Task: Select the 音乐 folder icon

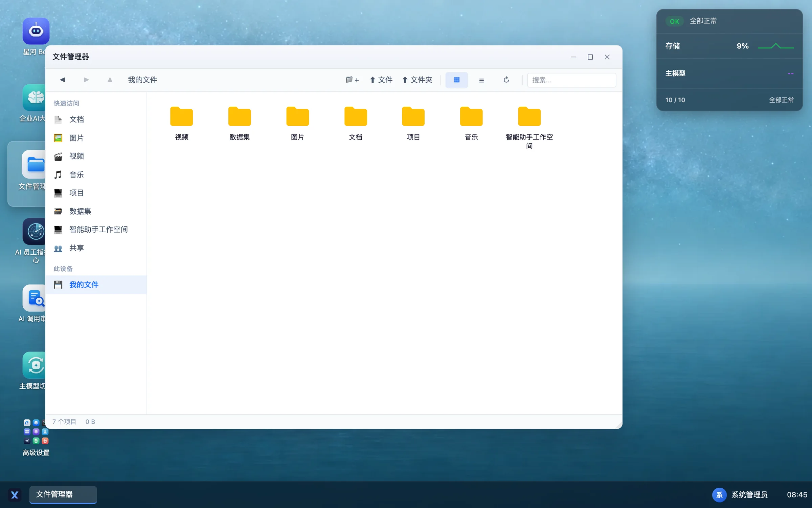Action: tap(471, 117)
